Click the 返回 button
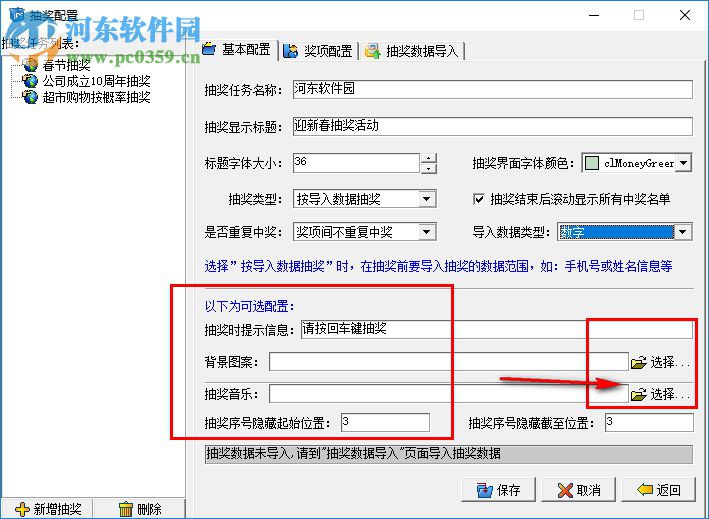709x519 pixels. [658, 490]
